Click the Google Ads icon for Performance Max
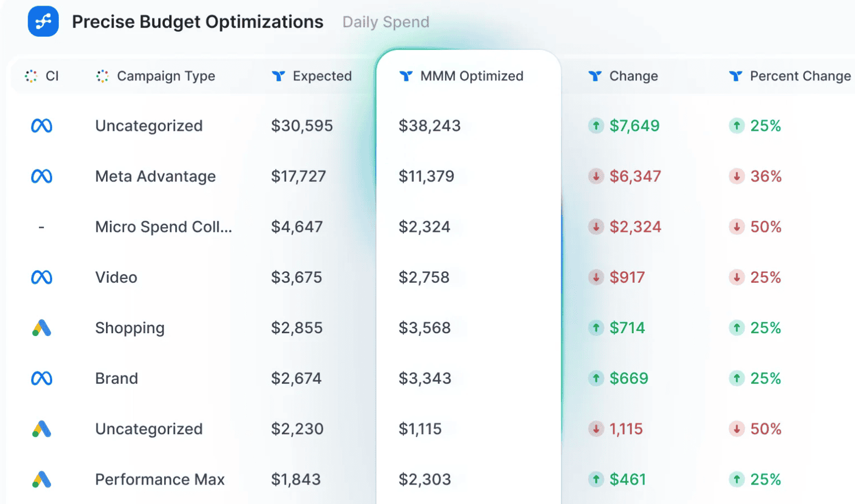Viewport: 855px width, 504px height. click(x=43, y=478)
